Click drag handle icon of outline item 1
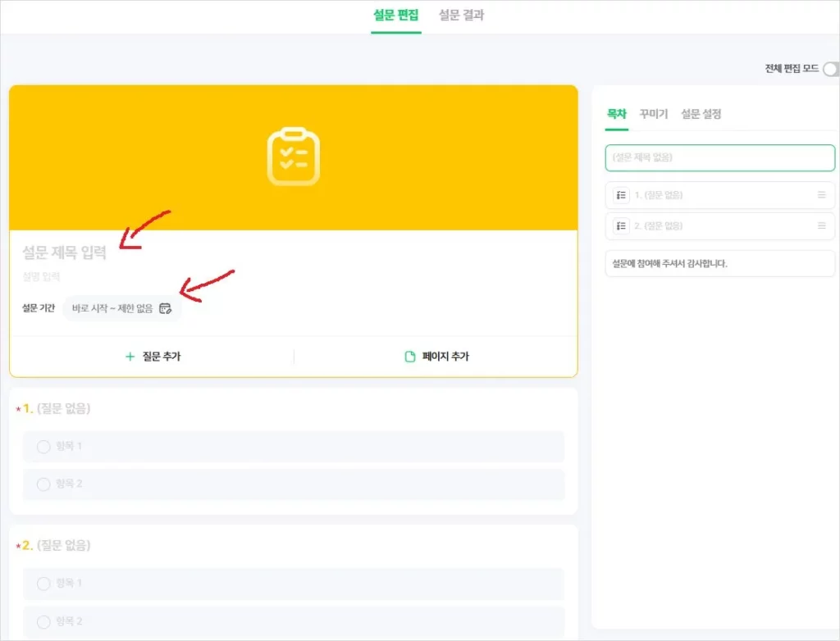The height and width of the screenshot is (641, 840). coord(821,195)
